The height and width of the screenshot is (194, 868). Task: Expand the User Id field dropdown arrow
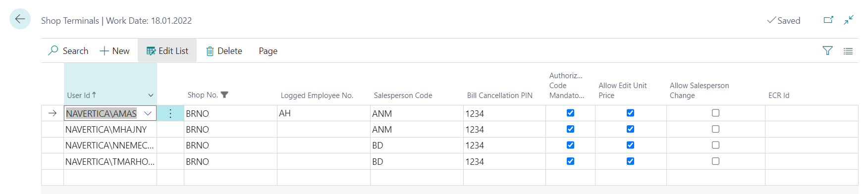click(x=148, y=113)
